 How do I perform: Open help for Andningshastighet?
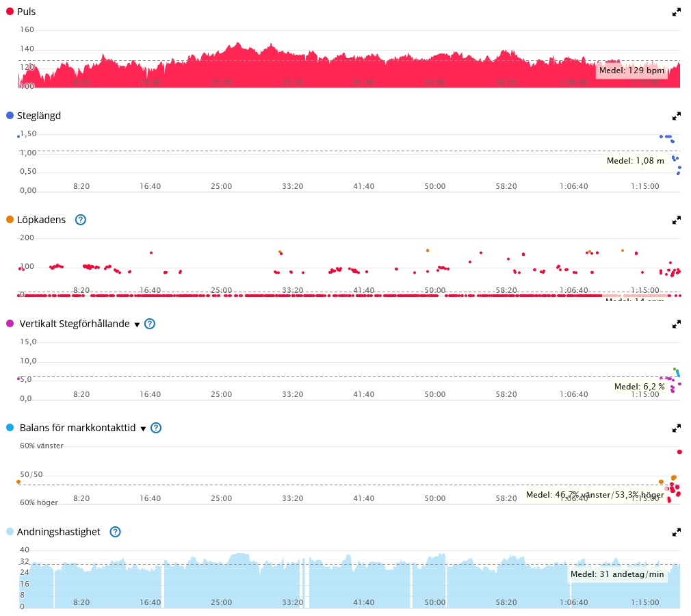pos(115,532)
